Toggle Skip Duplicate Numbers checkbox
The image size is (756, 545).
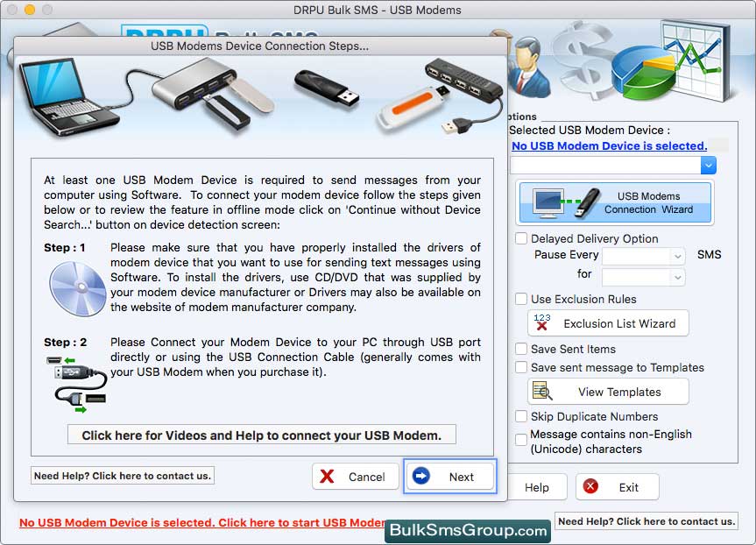[521, 416]
